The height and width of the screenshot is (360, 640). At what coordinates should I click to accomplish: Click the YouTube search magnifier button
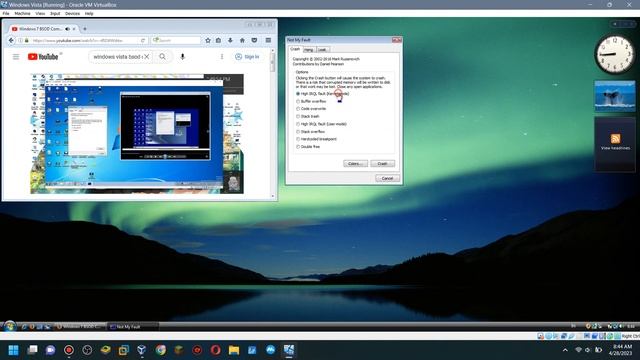162,57
